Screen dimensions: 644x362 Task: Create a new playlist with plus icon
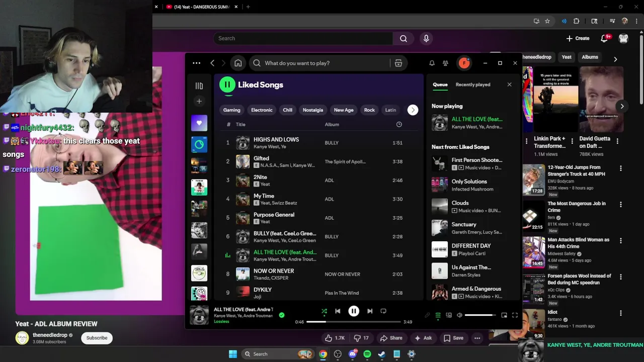pos(199,101)
